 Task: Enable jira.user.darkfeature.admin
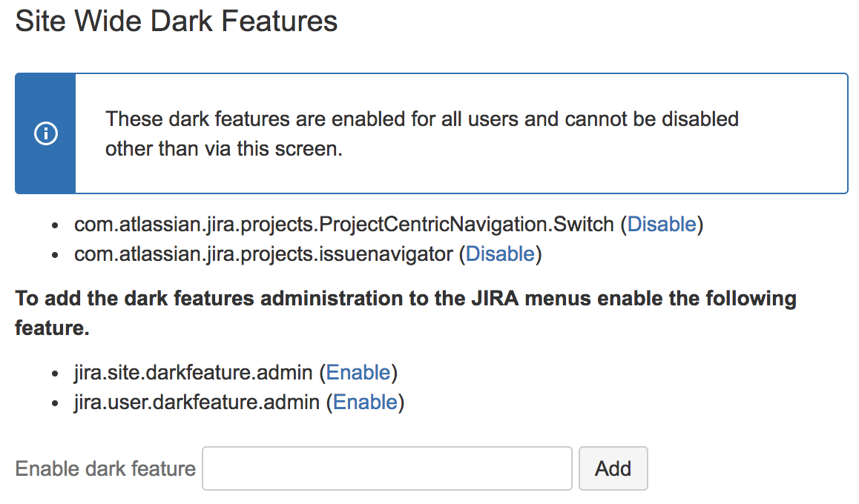pyautogui.click(x=365, y=402)
